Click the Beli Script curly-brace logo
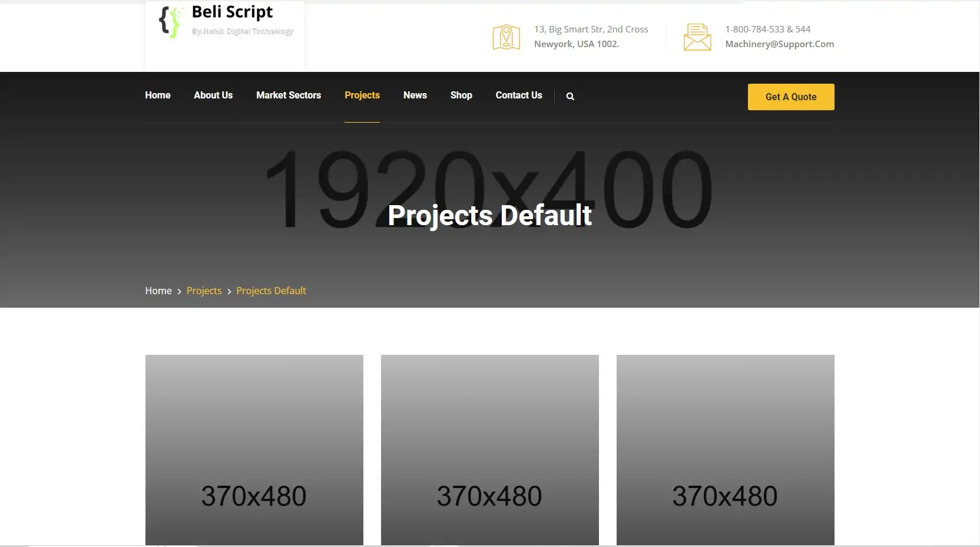Viewport: 980px width, 547px height. [170, 22]
